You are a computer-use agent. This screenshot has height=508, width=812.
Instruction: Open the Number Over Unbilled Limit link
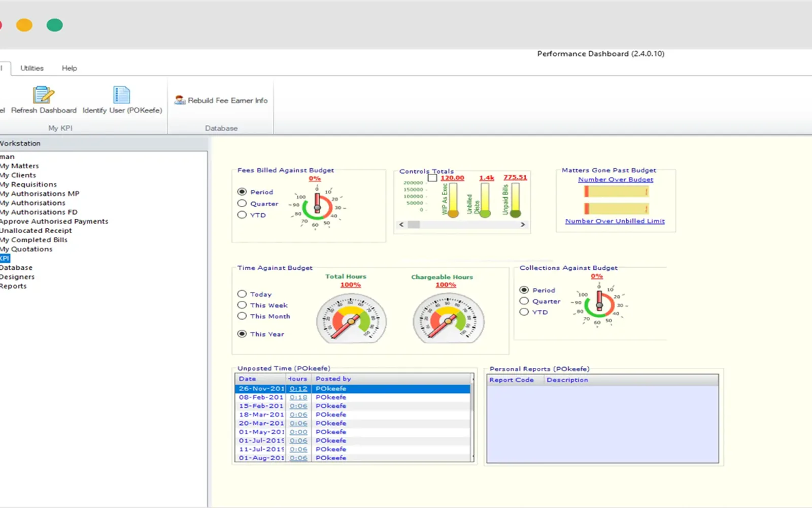[615, 221]
